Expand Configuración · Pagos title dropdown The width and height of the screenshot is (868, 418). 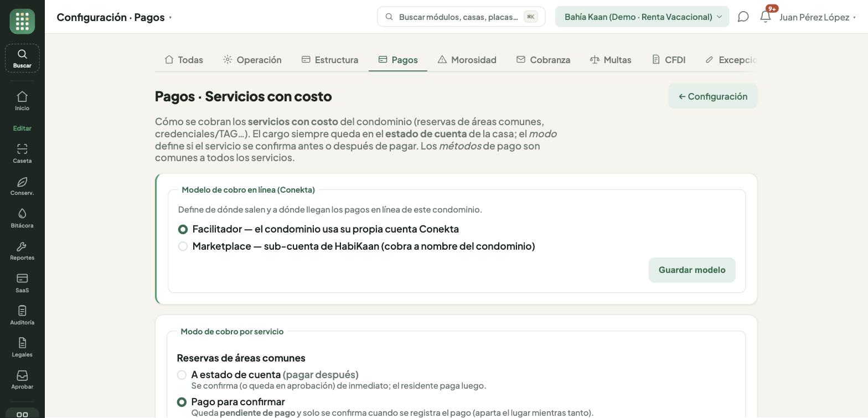[x=114, y=17]
